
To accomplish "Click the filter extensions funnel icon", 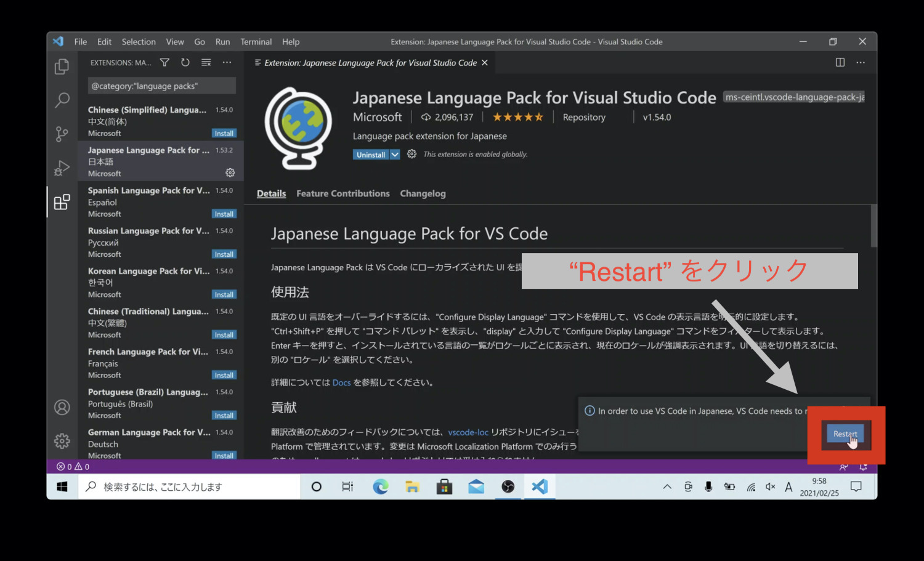I will pyautogui.click(x=164, y=62).
